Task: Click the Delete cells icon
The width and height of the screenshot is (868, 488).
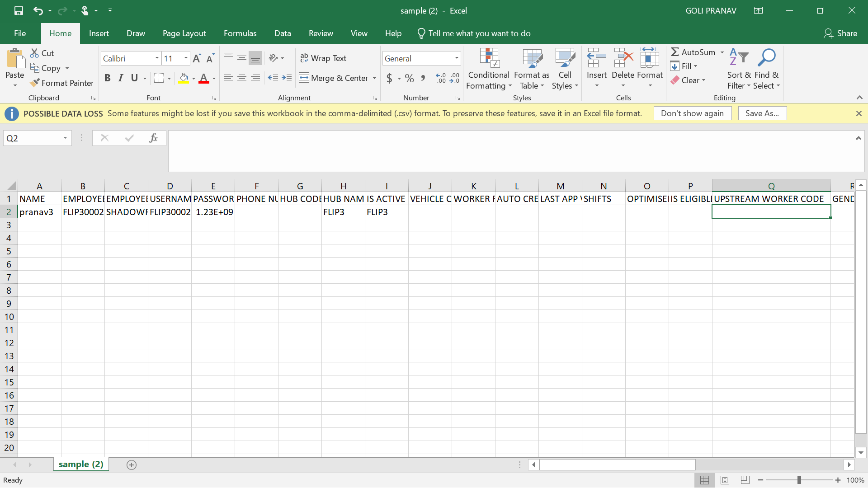Action: click(x=623, y=59)
